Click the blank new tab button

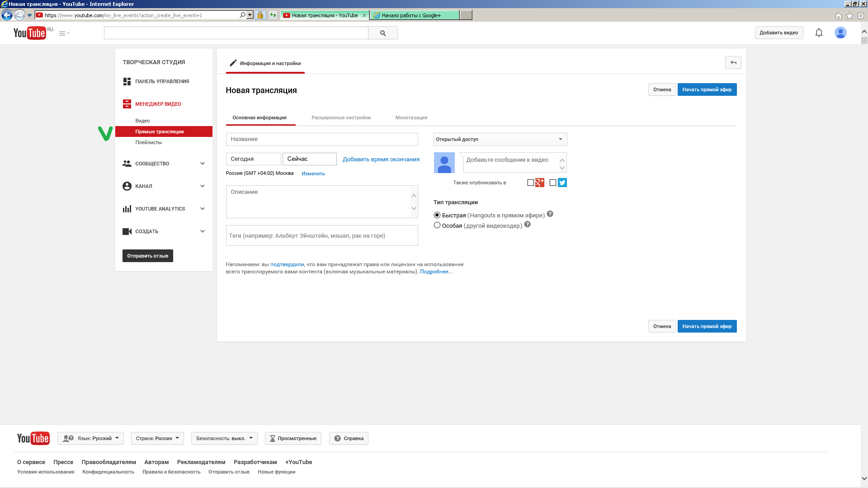(x=466, y=15)
